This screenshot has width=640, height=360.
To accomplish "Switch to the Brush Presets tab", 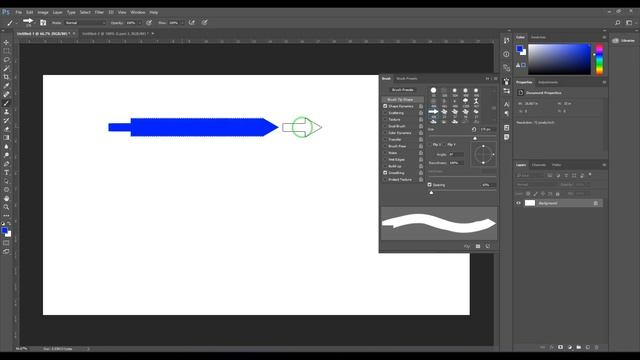I will (407, 78).
